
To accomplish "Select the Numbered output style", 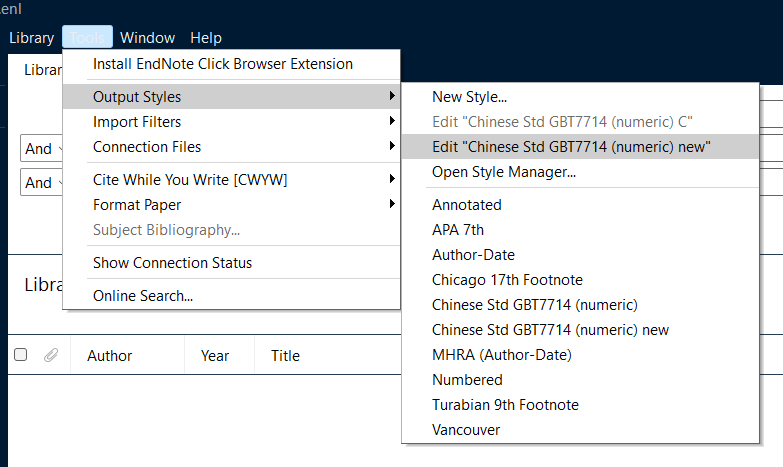I will (x=580, y=379).
